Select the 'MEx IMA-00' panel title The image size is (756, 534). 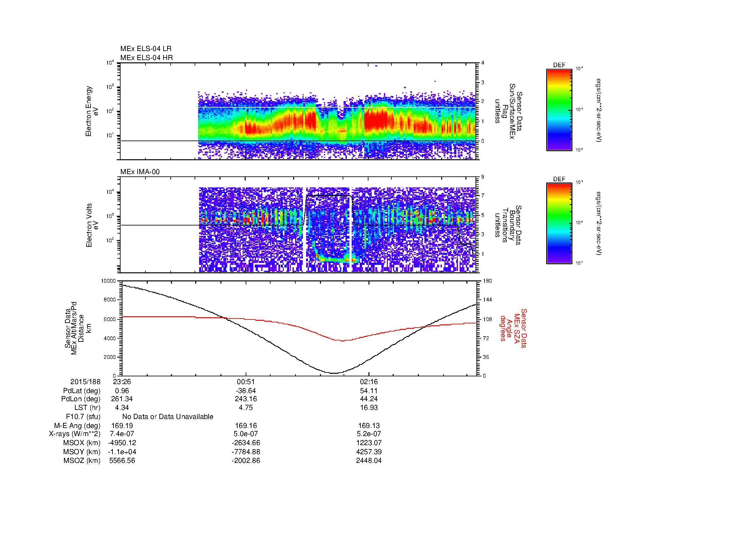point(140,172)
